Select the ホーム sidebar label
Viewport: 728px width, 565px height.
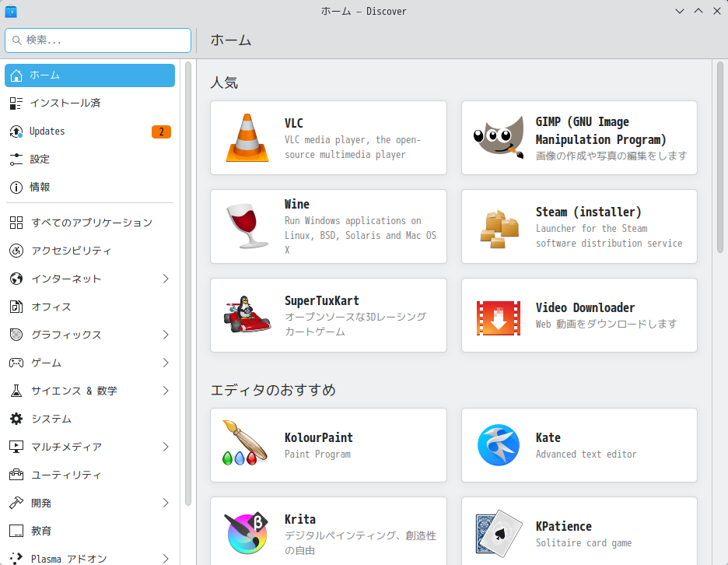44,75
